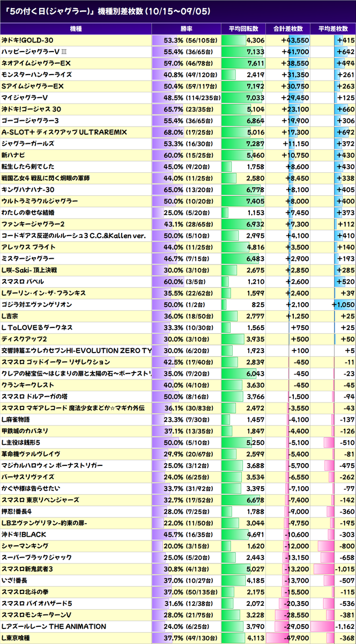Click the 7,611 average spins value

tap(256, 63)
